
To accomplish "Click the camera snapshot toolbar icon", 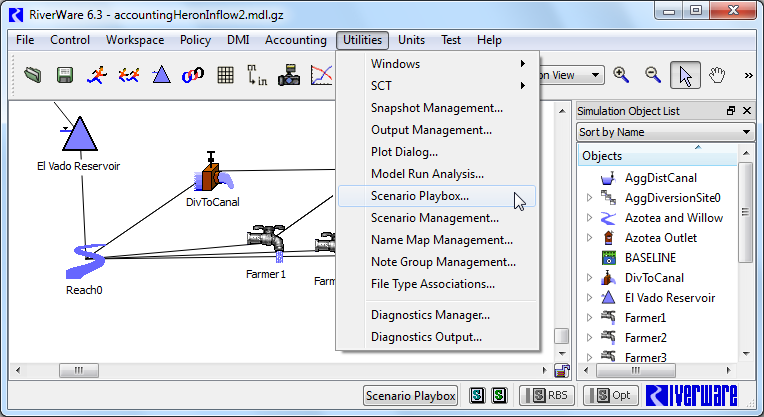I will click(x=289, y=75).
